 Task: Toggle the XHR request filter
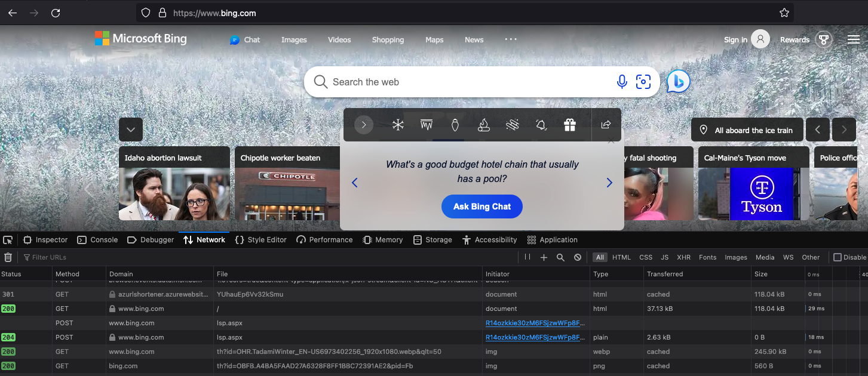coord(683,257)
